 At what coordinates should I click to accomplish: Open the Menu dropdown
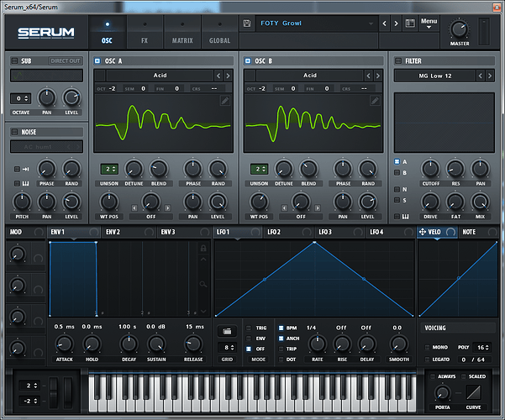pyautogui.click(x=429, y=24)
